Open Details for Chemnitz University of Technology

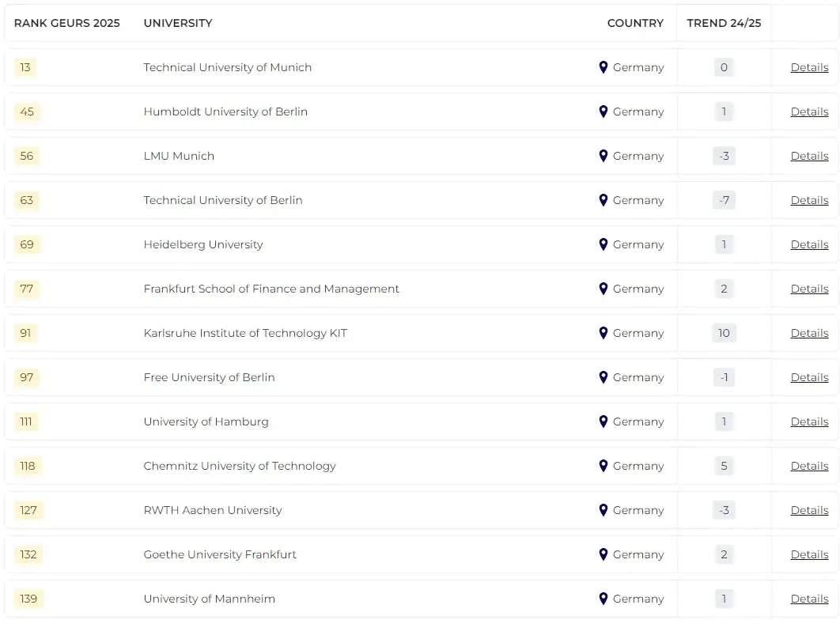pos(809,466)
